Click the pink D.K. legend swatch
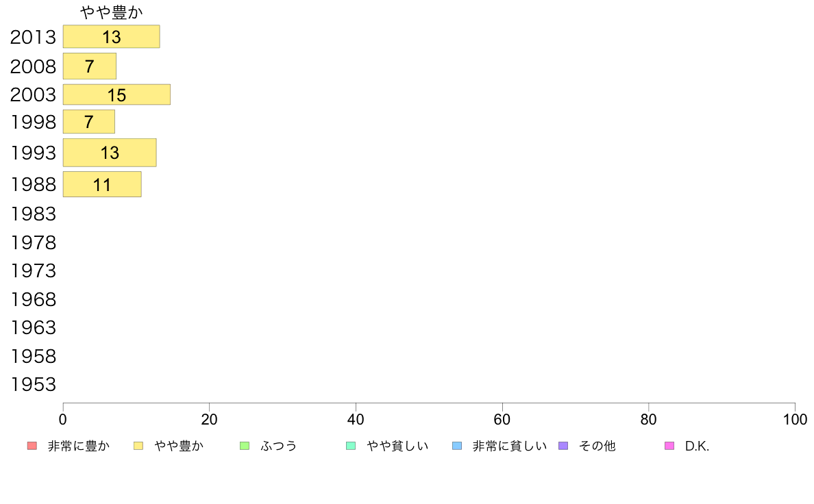 (x=669, y=446)
